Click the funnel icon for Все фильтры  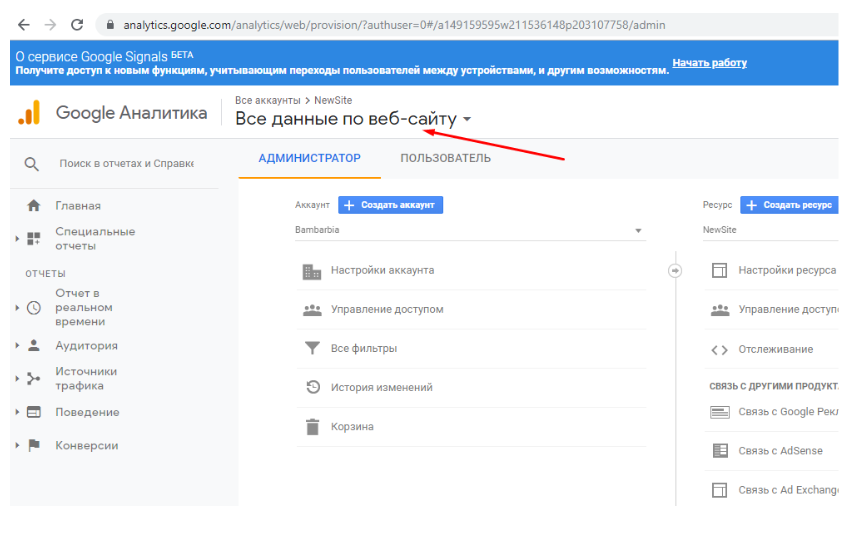312,348
